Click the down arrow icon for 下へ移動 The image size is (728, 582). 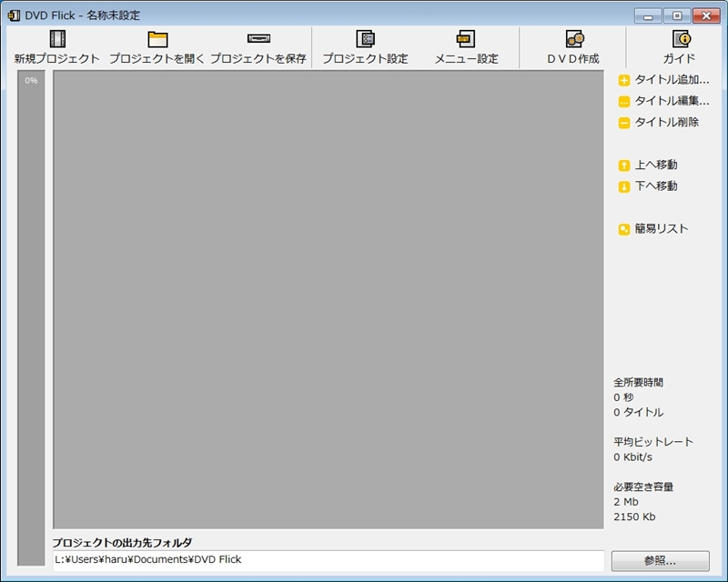[624, 186]
